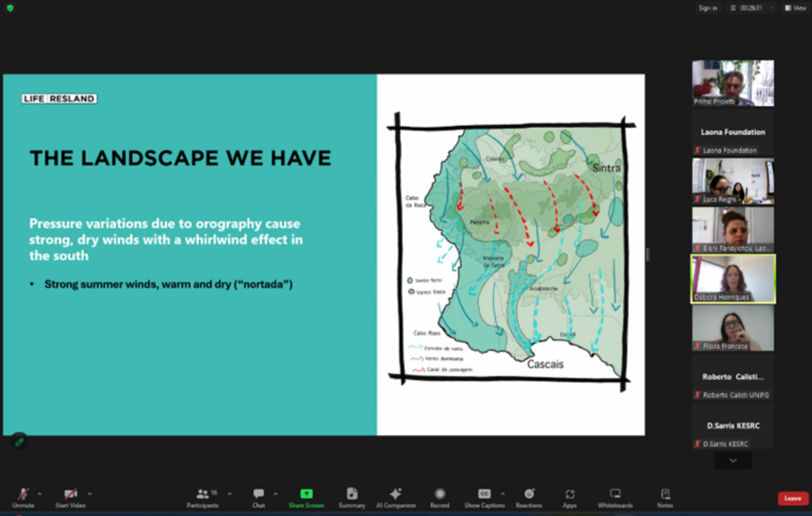
Task: Click the 'nortada' bullet text on slide
Action: pos(168,284)
